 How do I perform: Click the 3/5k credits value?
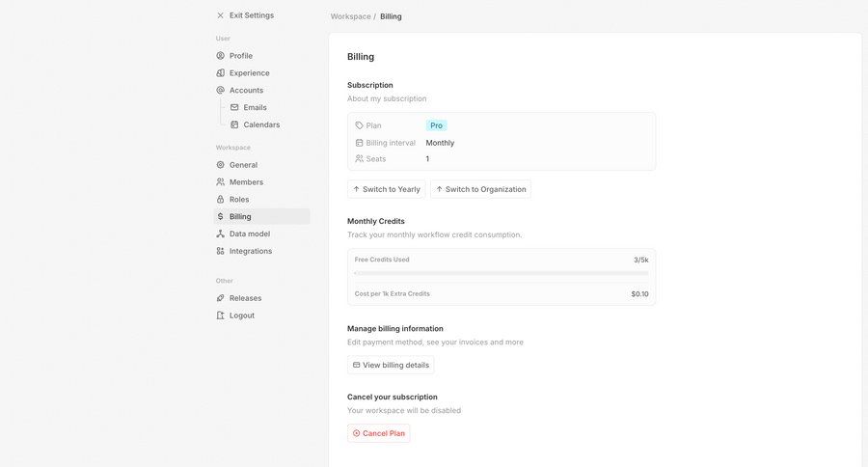click(x=641, y=260)
